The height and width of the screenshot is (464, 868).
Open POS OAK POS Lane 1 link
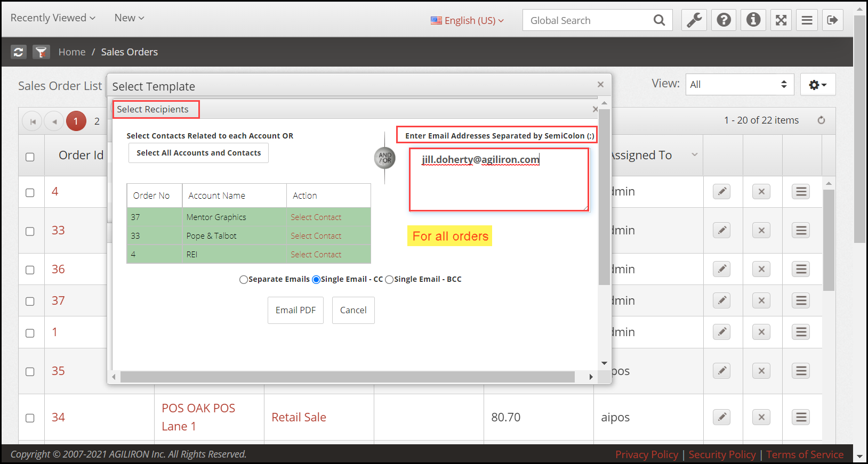point(198,417)
